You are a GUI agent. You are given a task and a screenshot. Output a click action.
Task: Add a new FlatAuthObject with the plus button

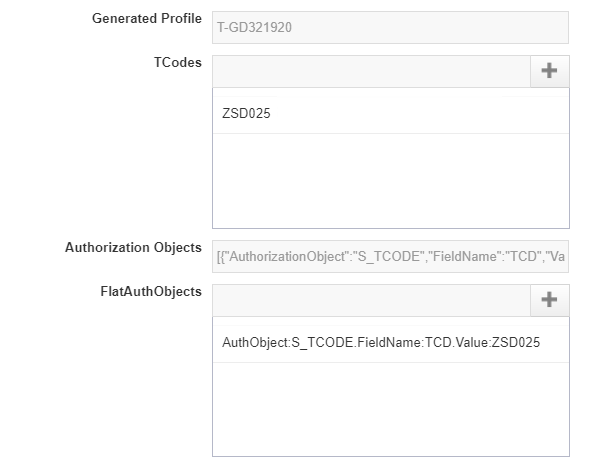(x=549, y=300)
